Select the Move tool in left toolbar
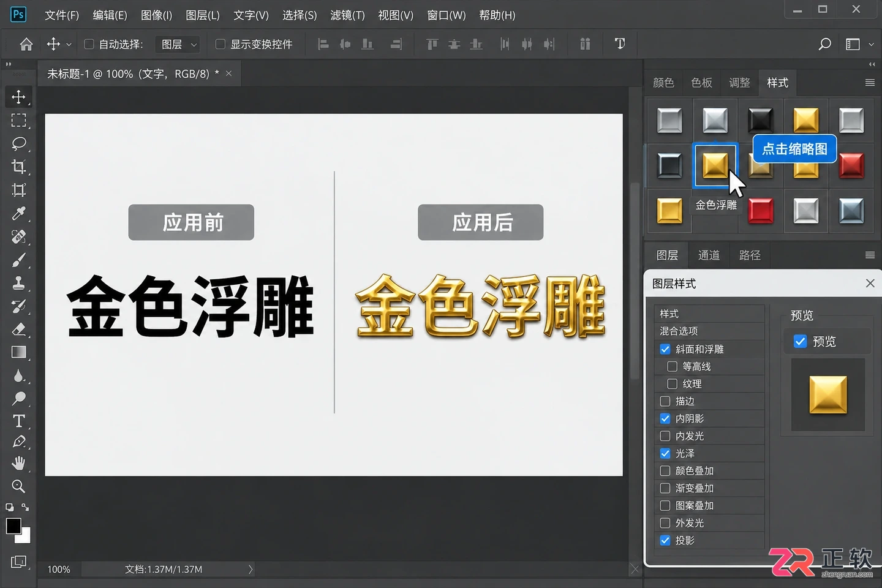The image size is (882, 588). (x=19, y=97)
